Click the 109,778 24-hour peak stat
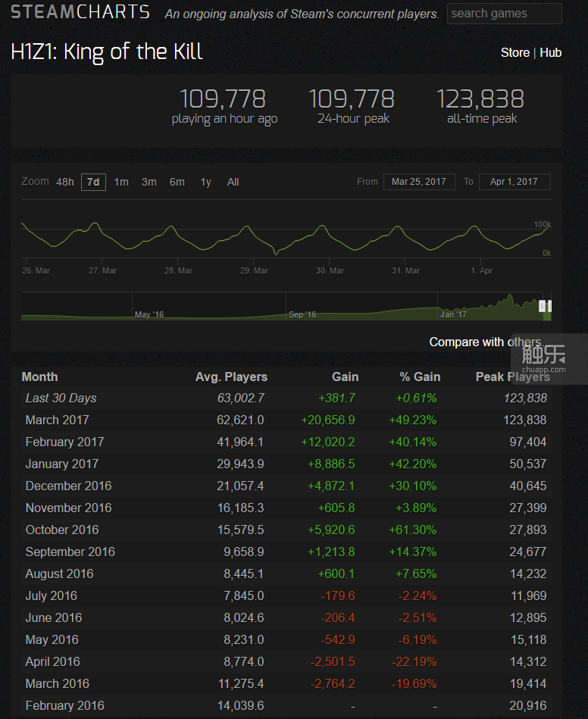Screen dimensions: 588x719 (x=352, y=106)
